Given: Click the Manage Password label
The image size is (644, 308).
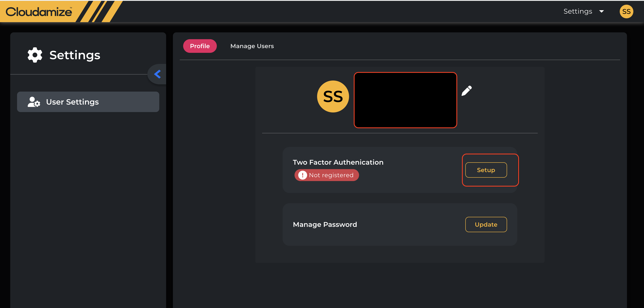Looking at the screenshot, I should coord(325,225).
